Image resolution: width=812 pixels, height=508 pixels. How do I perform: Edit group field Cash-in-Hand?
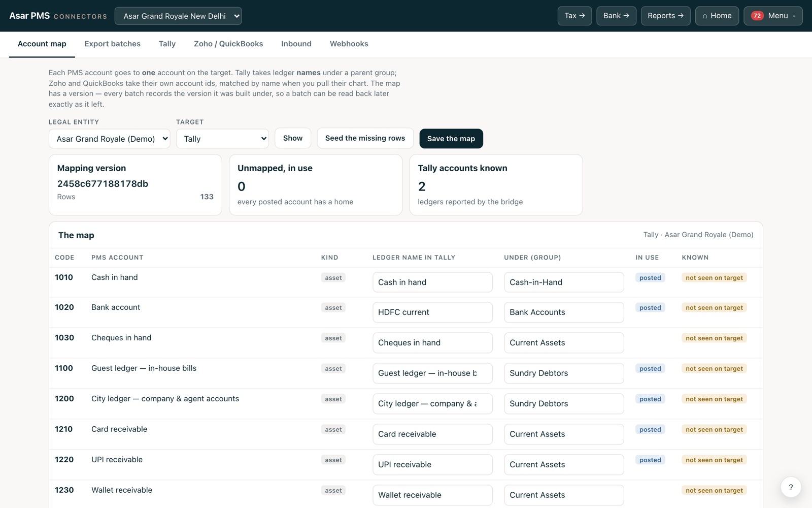(564, 282)
